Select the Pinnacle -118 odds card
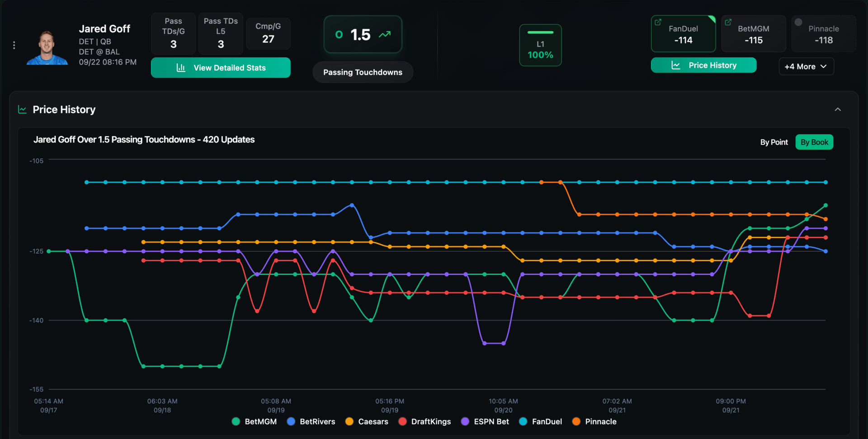This screenshot has width=868, height=439. point(824,34)
